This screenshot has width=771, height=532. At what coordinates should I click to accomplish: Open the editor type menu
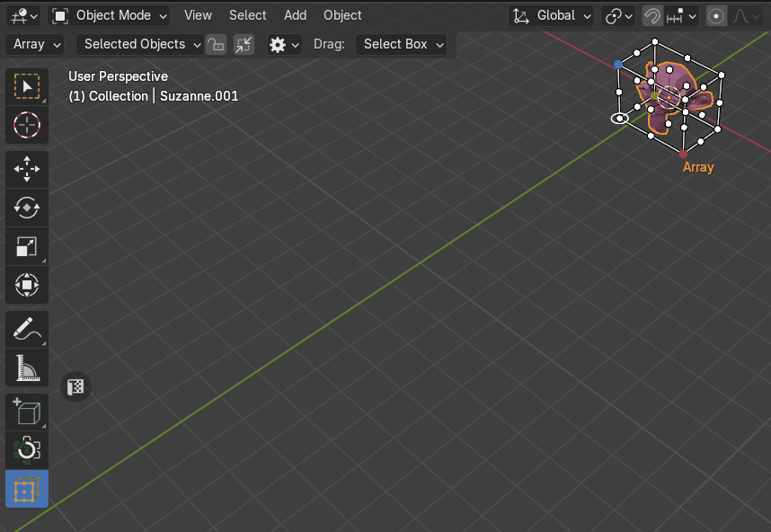tap(24, 16)
